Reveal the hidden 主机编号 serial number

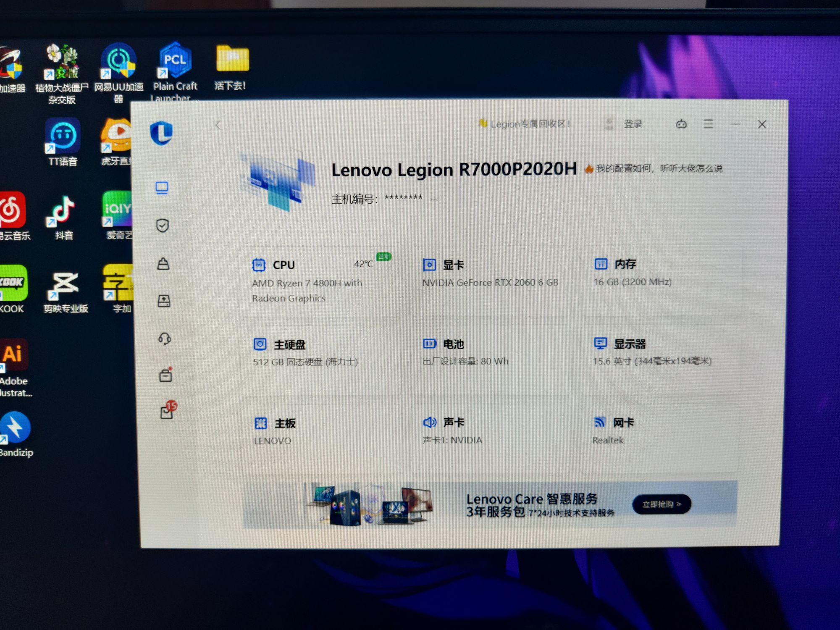(x=434, y=199)
